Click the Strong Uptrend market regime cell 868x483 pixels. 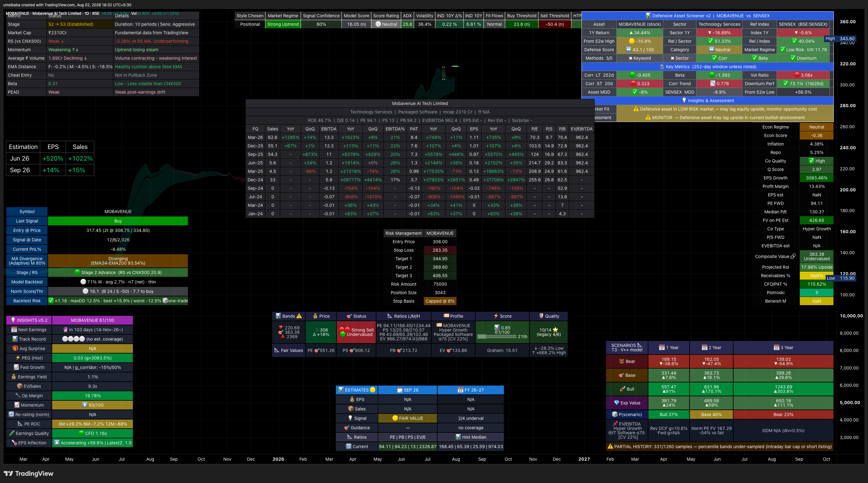[283, 24]
